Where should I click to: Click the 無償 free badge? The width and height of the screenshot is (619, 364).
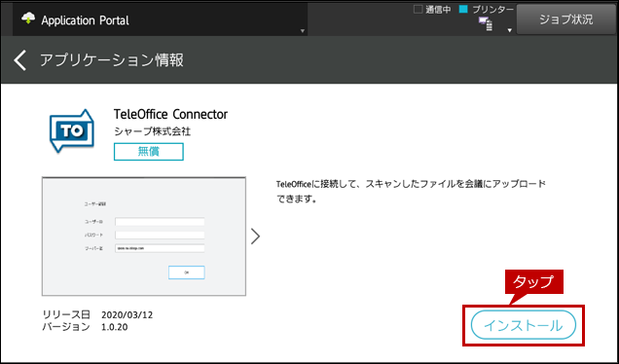(149, 152)
